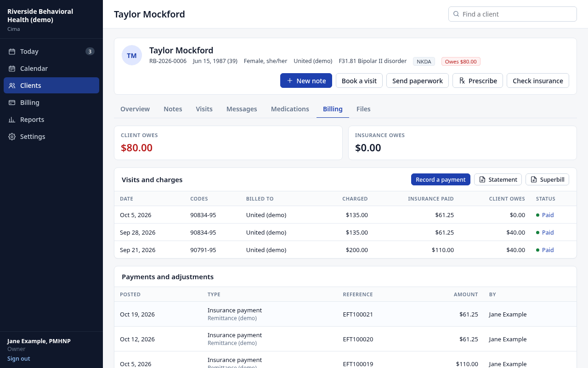Open Paid status for Oct 5, 2026 visit

pos(548,215)
